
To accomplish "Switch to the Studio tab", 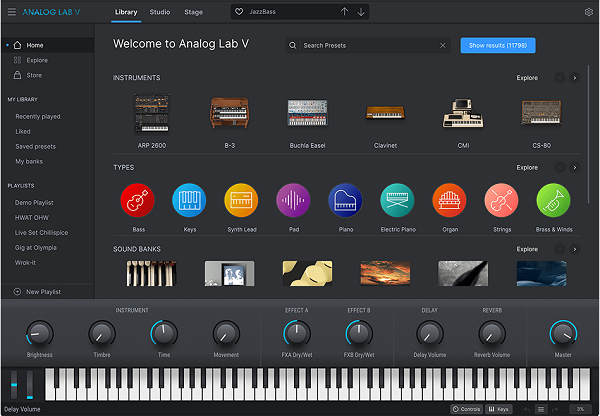I will click(x=160, y=12).
